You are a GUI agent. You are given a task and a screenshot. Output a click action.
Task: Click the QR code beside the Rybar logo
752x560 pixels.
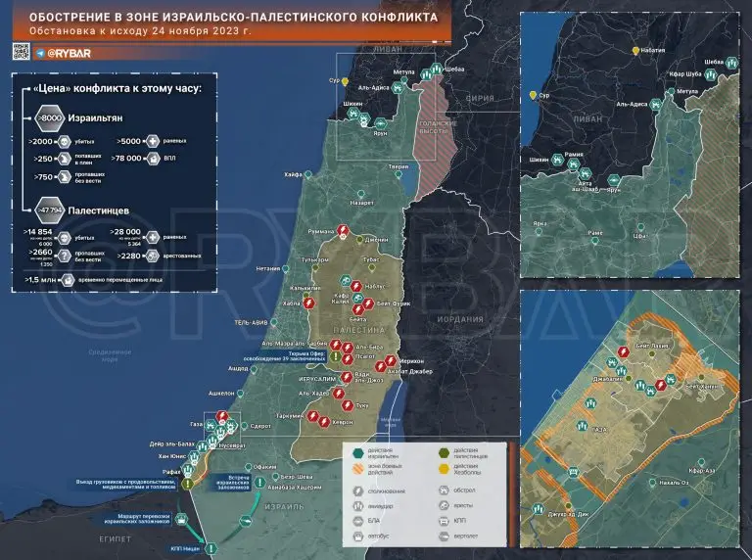pyautogui.click(x=21, y=51)
